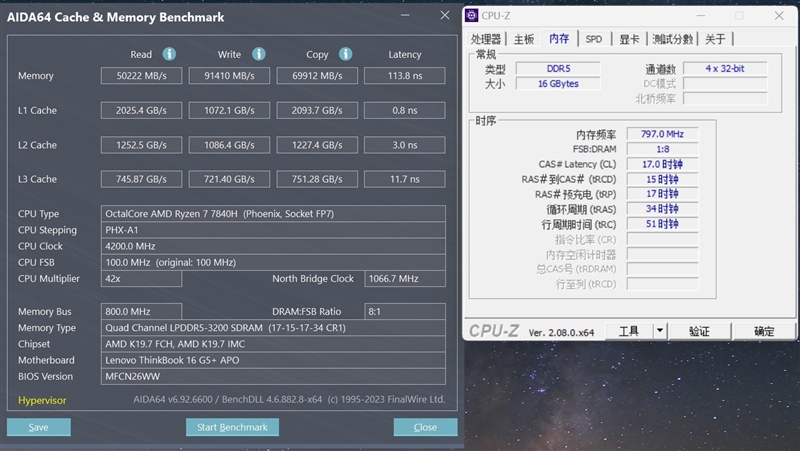Screen dimensions: 800x451
Task: Click the Save button in AIDA64
Action: pyautogui.click(x=39, y=427)
